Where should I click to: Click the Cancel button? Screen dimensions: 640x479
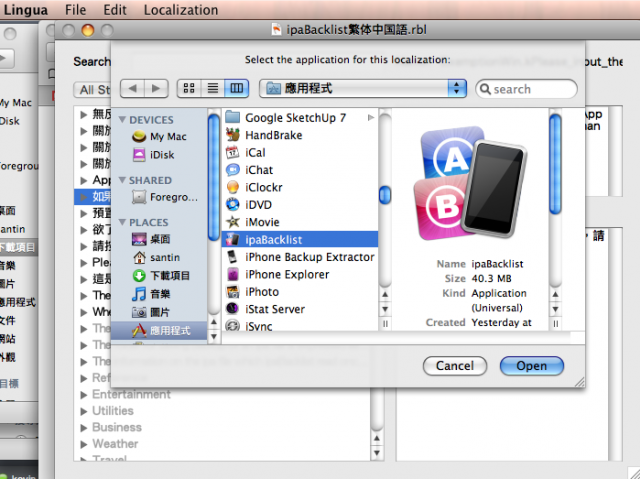455,366
